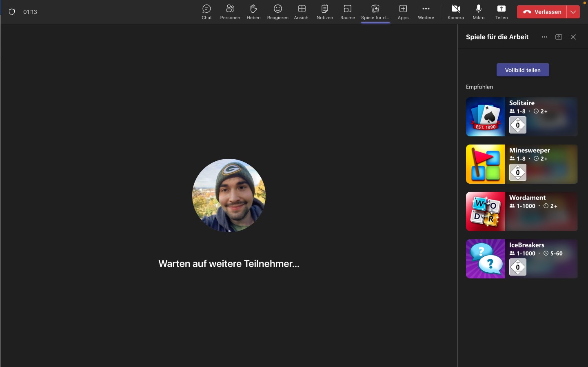
Task: Open the Chat panel
Action: [x=206, y=12]
